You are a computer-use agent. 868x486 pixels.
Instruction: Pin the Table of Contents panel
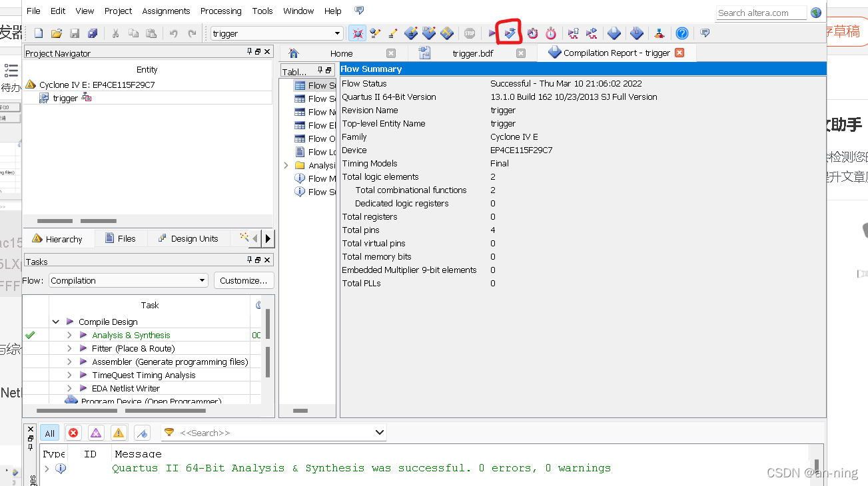pos(320,70)
